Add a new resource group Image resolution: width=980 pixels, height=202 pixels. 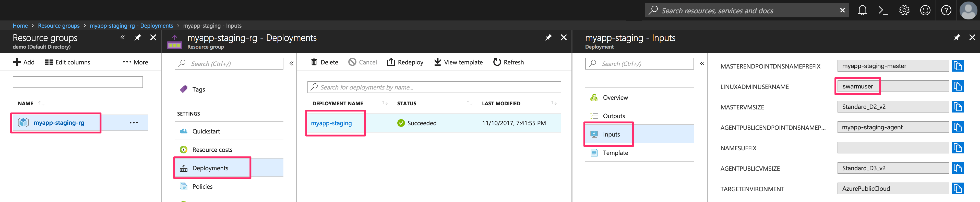23,62
